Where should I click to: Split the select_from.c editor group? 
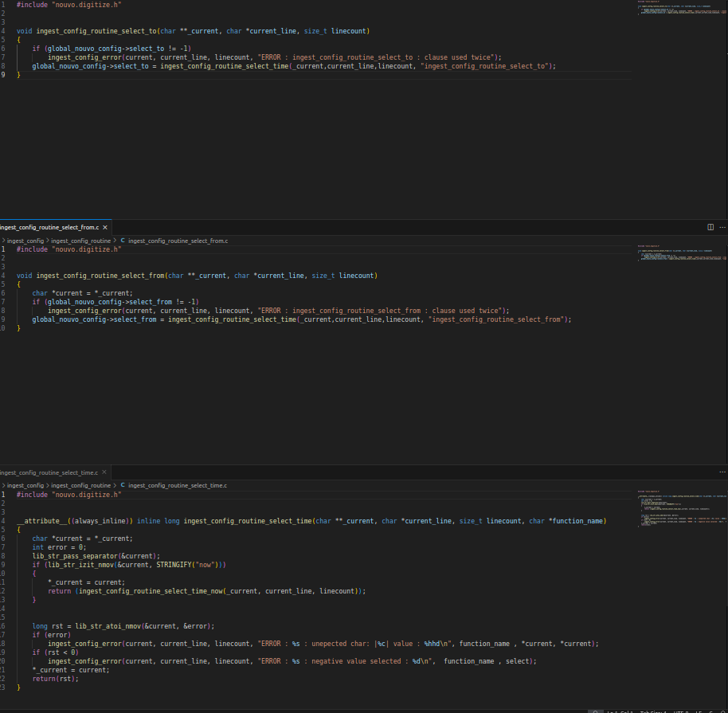click(x=710, y=227)
